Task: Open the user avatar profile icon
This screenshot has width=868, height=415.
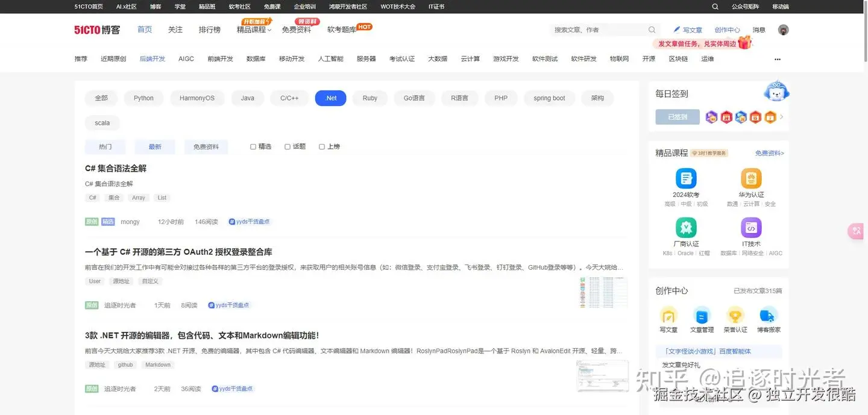Action: tap(783, 30)
